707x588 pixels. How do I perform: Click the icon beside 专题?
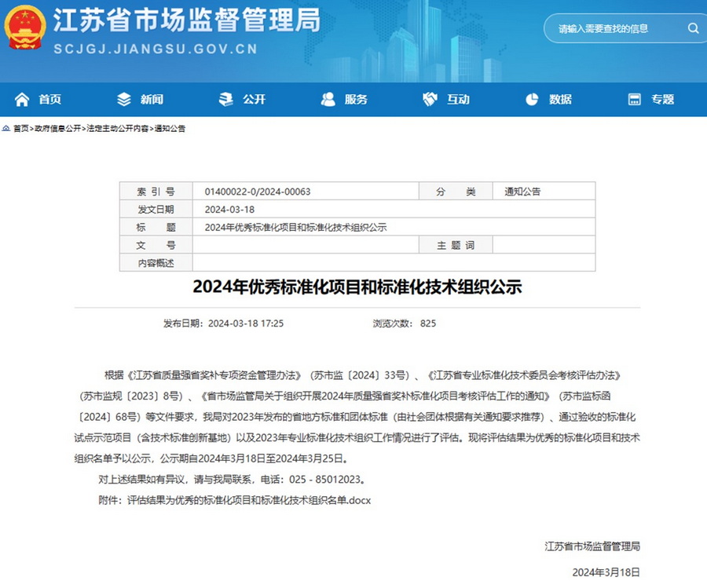coord(634,100)
